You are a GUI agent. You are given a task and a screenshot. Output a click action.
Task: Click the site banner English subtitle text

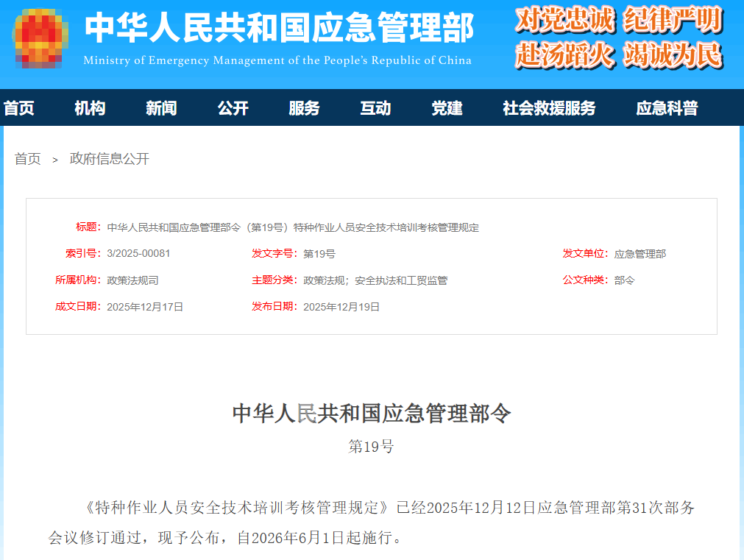(280, 61)
